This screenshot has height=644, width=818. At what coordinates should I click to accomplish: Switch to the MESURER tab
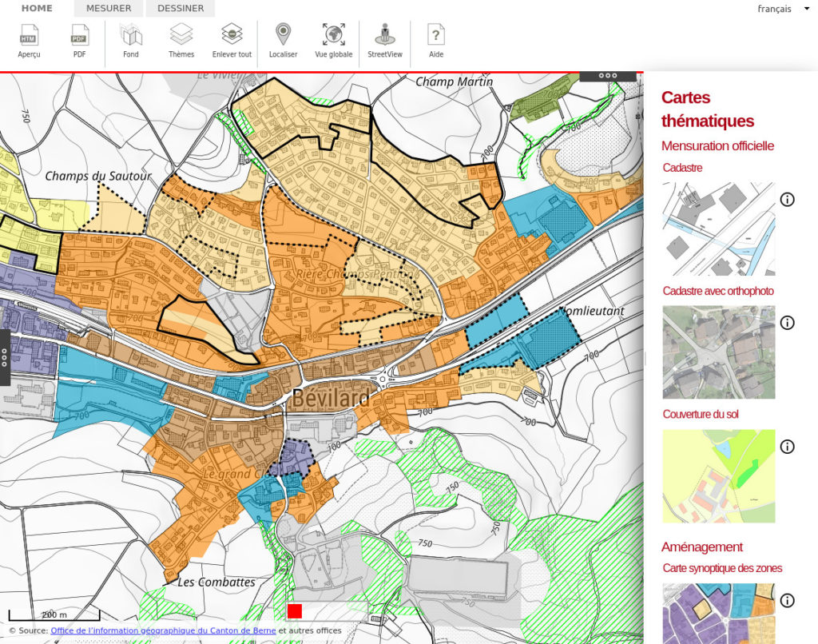pyautogui.click(x=109, y=9)
